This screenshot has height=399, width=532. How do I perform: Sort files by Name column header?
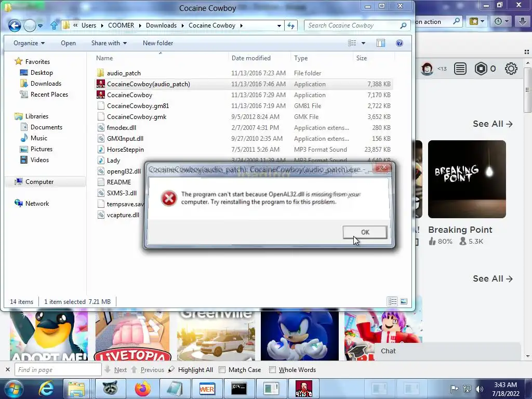click(160, 58)
